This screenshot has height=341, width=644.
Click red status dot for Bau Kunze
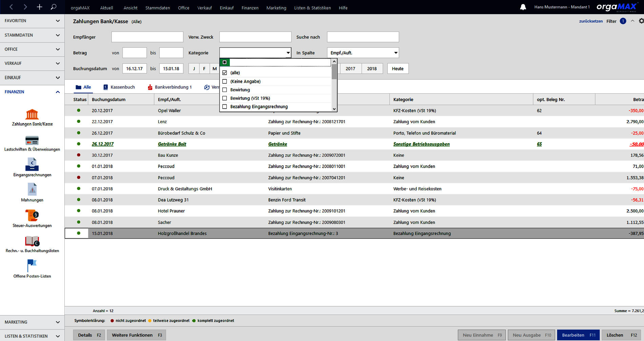[79, 155]
